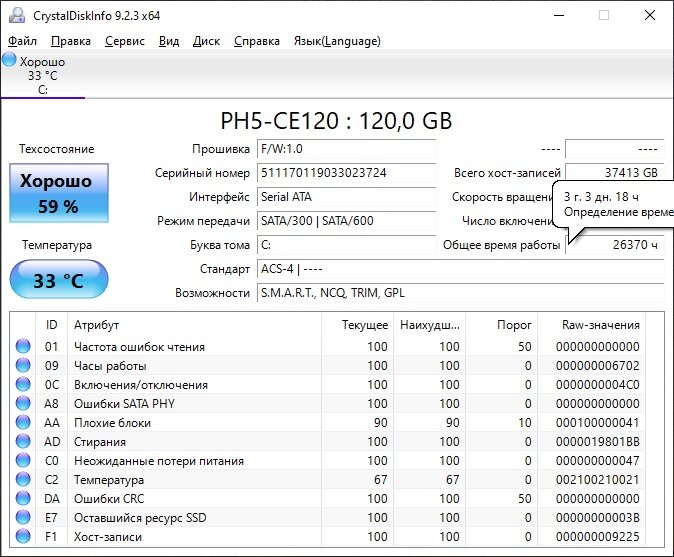Click the blue status icon for attribute C0

[x=23, y=460]
